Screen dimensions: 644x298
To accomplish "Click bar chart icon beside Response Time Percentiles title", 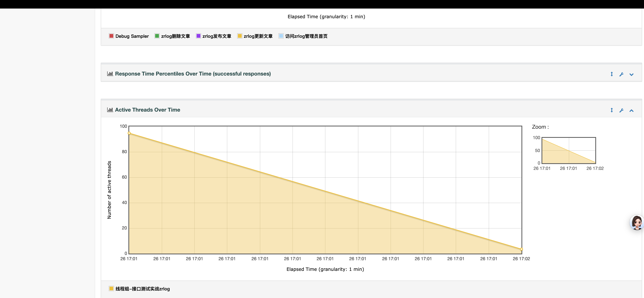I will click(110, 74).
